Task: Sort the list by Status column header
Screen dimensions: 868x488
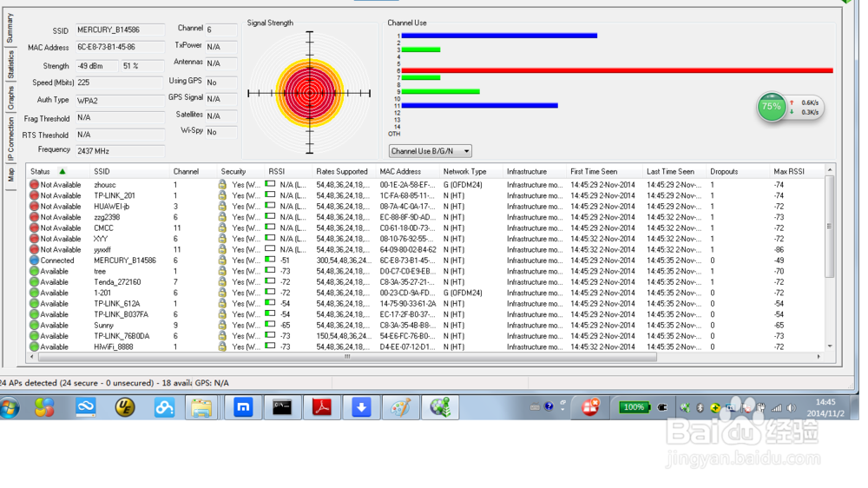Action: [x=57, y=172]
